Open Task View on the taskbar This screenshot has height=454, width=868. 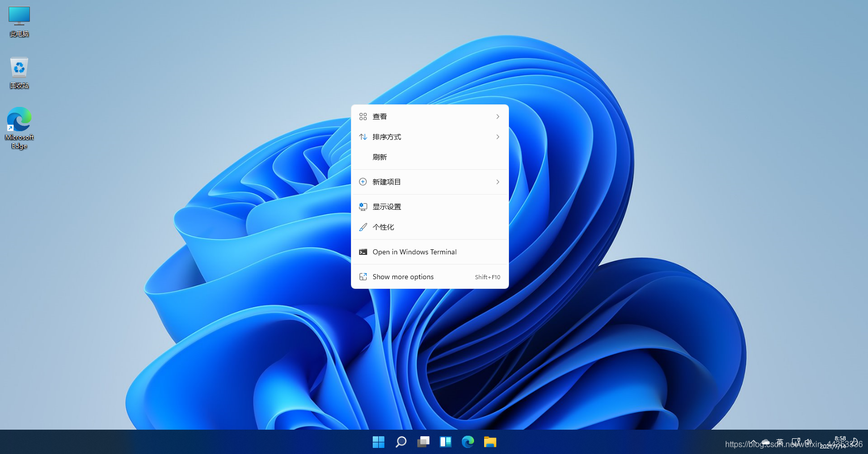tap(423, 442)
